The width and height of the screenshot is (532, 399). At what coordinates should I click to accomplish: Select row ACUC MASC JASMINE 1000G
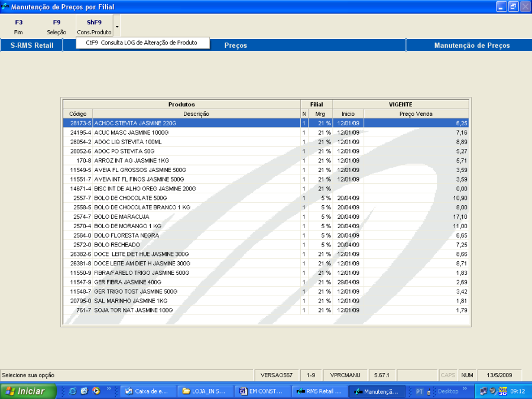tap(266, 132)
